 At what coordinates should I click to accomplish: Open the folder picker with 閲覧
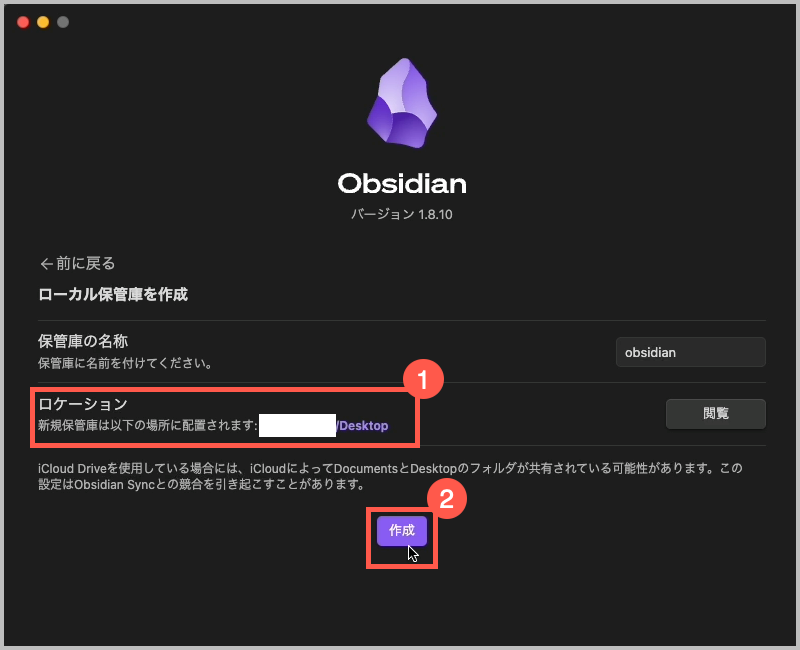point(715,413)
